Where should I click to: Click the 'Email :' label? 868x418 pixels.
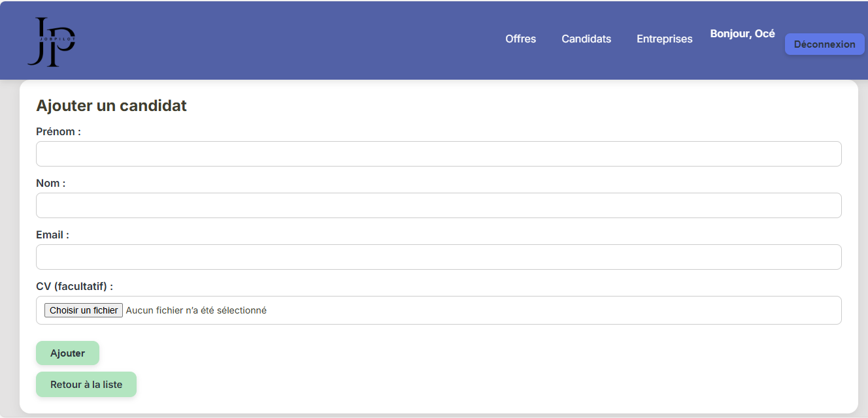pyautogui.click(x=52, y=235)
